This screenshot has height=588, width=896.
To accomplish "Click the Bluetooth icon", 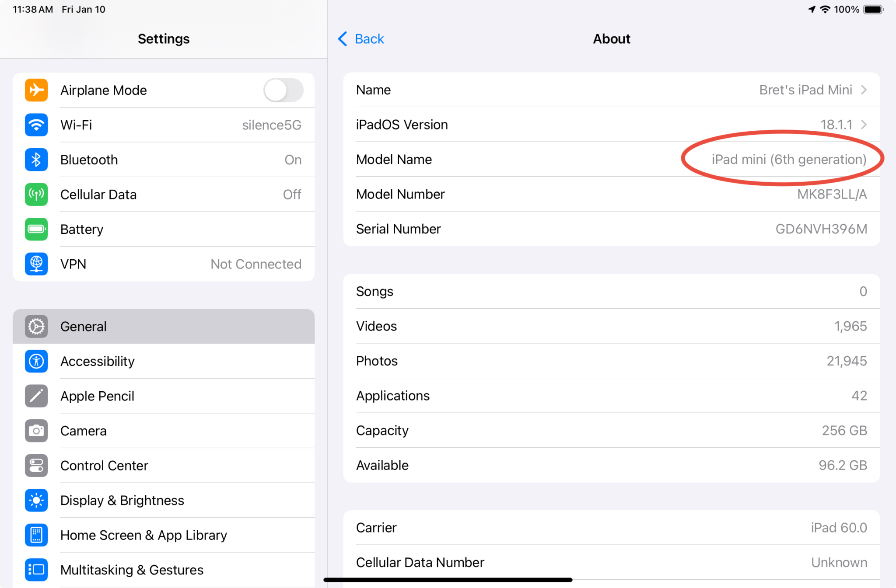I will coord(36,160).
